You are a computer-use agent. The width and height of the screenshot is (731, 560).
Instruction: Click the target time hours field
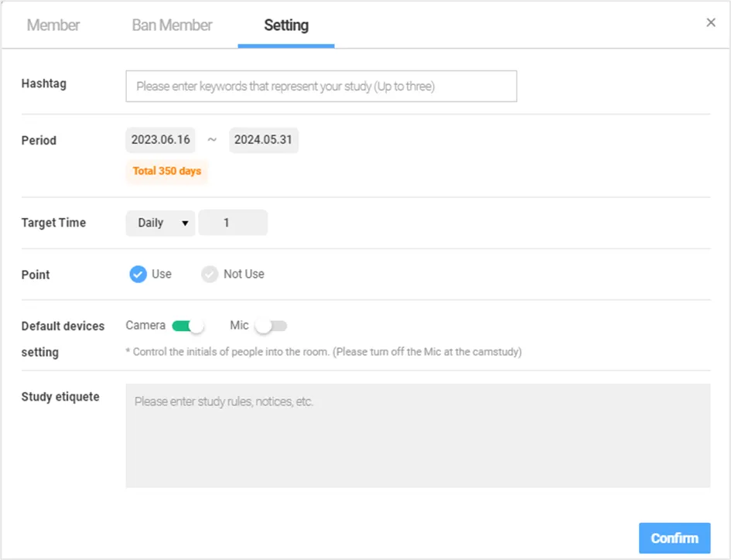coord(233,223)
